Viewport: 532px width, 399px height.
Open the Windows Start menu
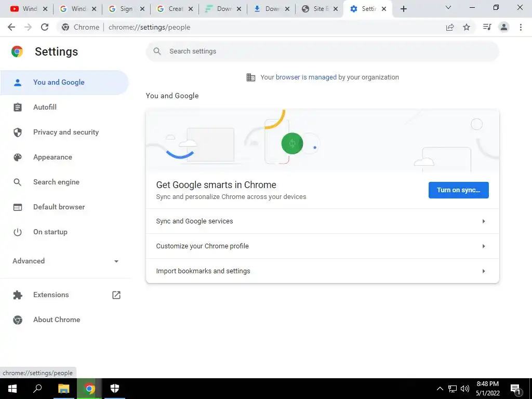pyautogui.click(x=12, y=389)
